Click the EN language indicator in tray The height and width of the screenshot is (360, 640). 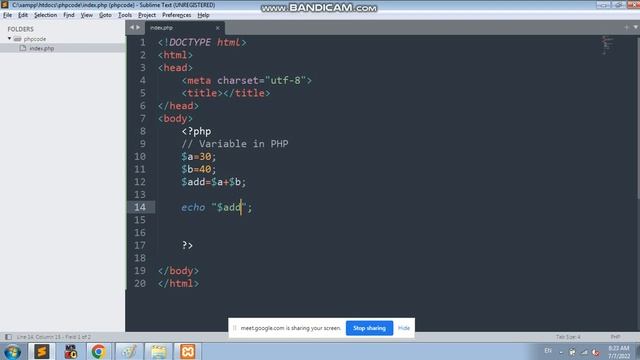(548, 351)
